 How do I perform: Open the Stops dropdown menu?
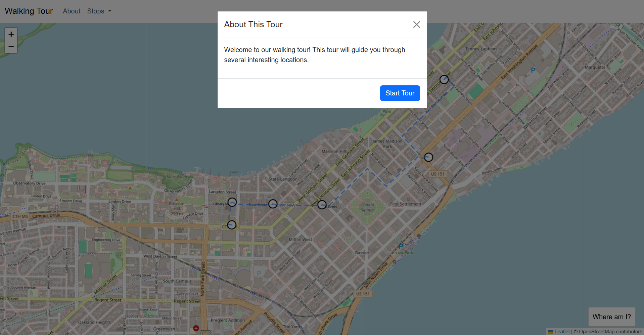click(x=99, y=11)
